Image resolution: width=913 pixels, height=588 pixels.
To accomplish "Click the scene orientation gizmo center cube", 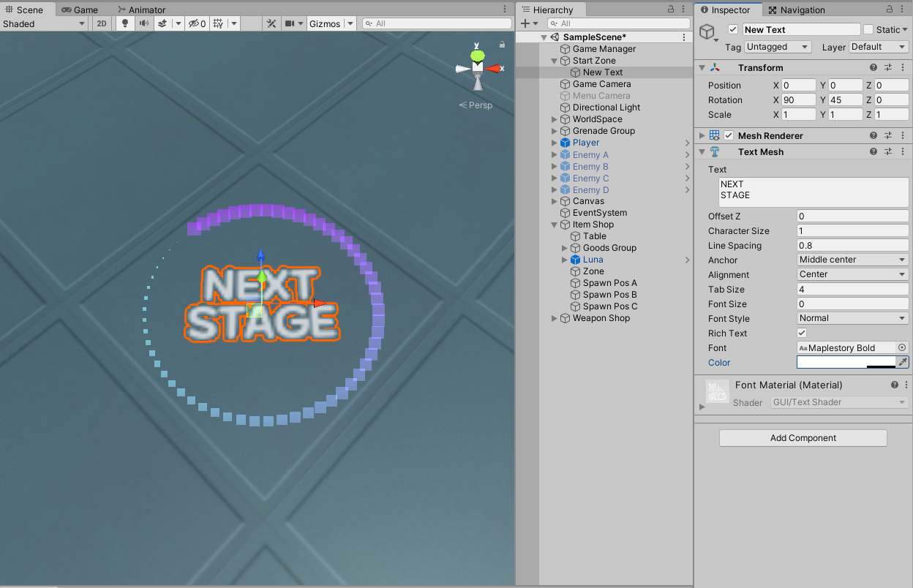I will pos(478,67).
